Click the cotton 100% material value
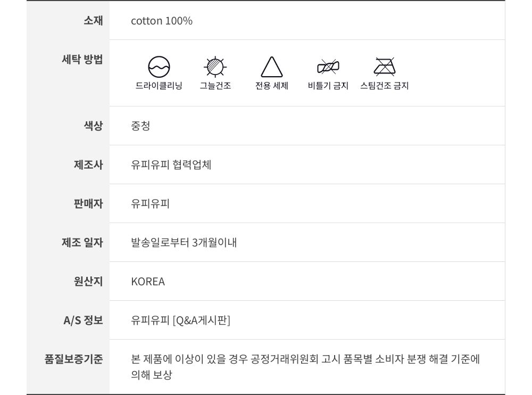532x395 pixels. (x=162, y=21)
